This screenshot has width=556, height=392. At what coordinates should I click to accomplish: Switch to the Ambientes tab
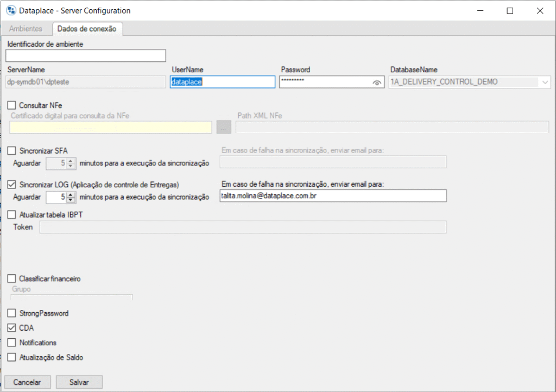[x=26, y=29]
